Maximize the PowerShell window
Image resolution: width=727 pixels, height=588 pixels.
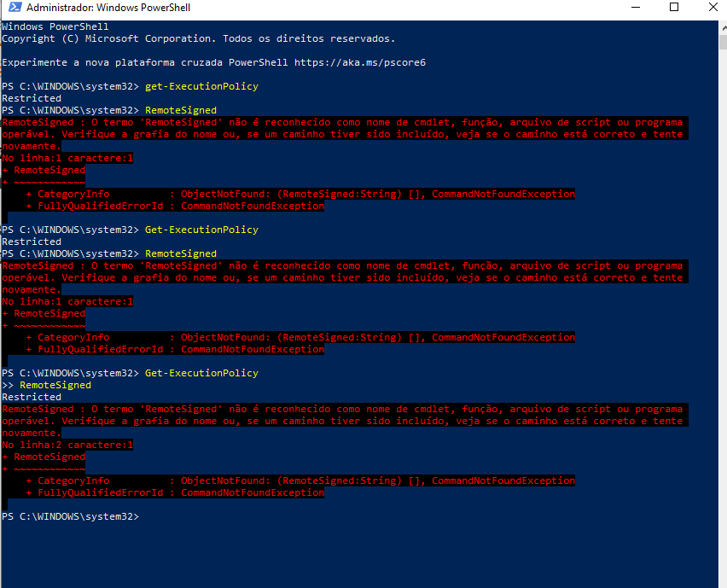[674, 7]
